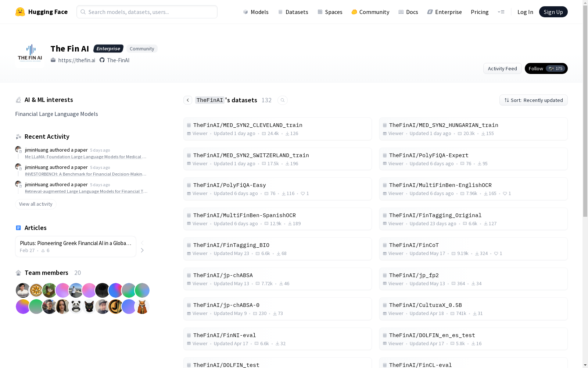Open TheFinAI/PolyFiQA-Expert dataset

[x=473, y=159]
